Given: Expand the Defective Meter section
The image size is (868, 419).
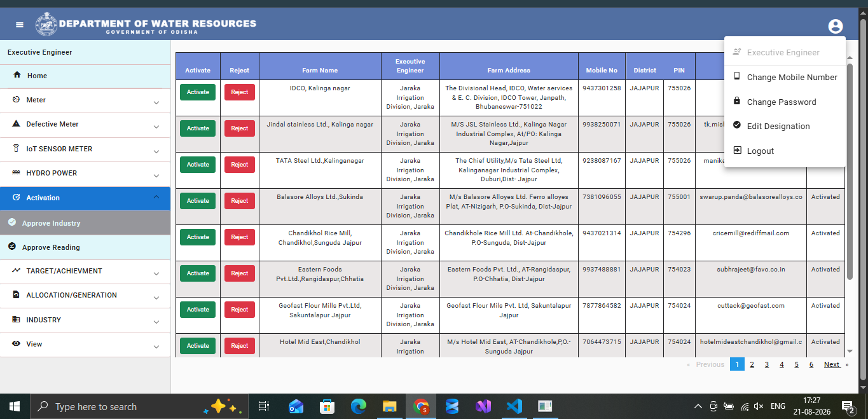Looking at the screenshot, I should [156, 127].
